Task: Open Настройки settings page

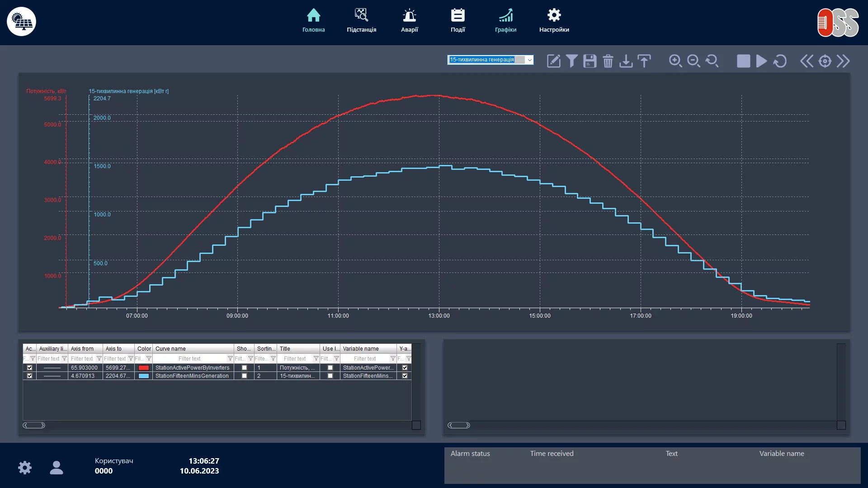Action: coord(554,21)
